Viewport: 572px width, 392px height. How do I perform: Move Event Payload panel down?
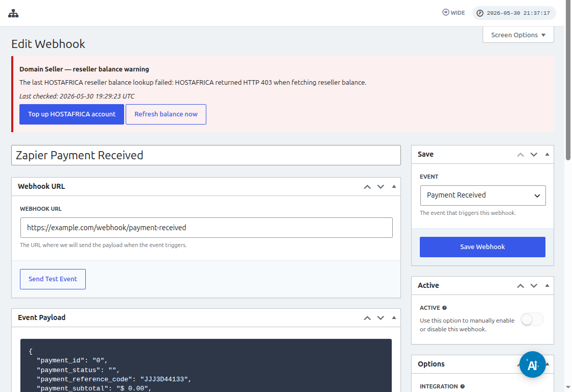click(x=380, y=318)
